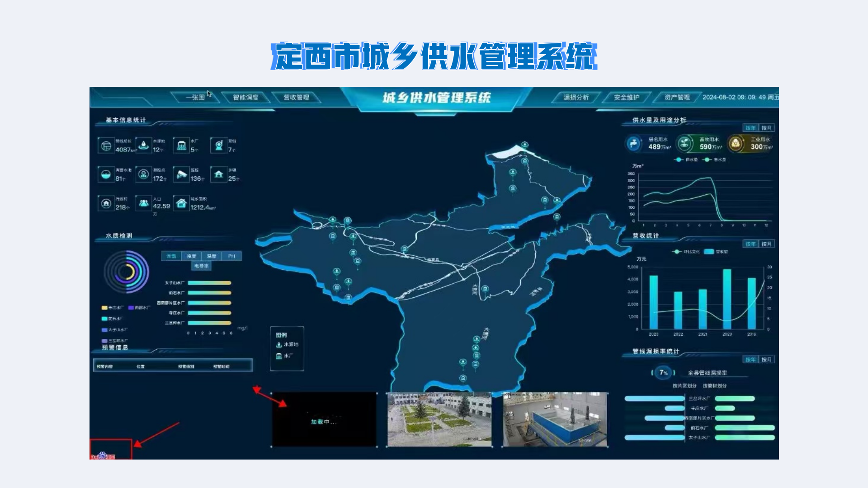Click the 泵站 pump station icon
Viewport: 868px width, 488px height.
(x=219, y=145)
